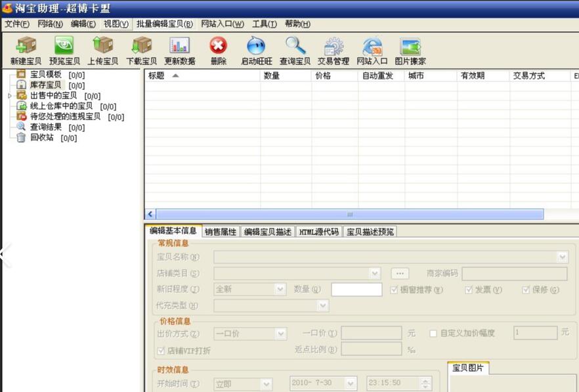Viewport: 579px width, 392px height.
Task: Switch to the 编辑宝贝描述 tab
Action: tap(268, 232)
